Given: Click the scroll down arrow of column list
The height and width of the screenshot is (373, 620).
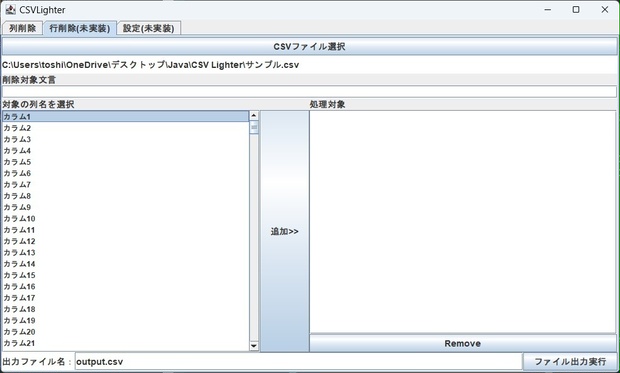Looking at the screenshot, I should 254,346.
